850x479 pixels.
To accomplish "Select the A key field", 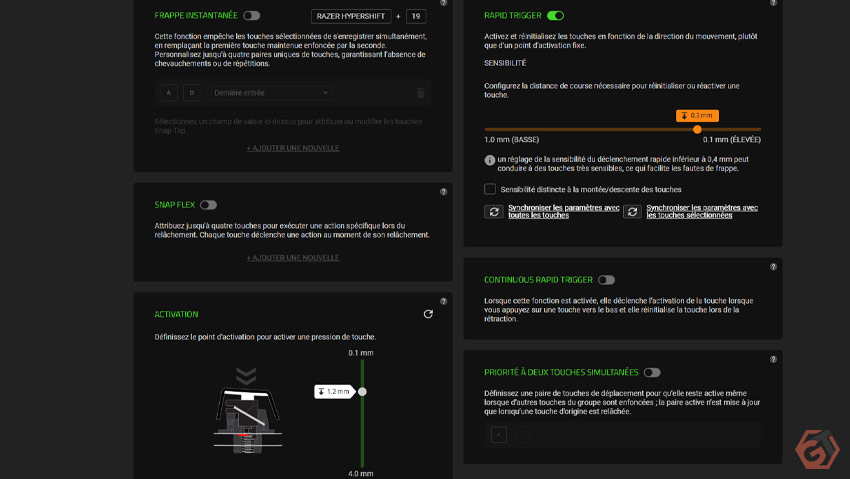I will coord(169,93).
